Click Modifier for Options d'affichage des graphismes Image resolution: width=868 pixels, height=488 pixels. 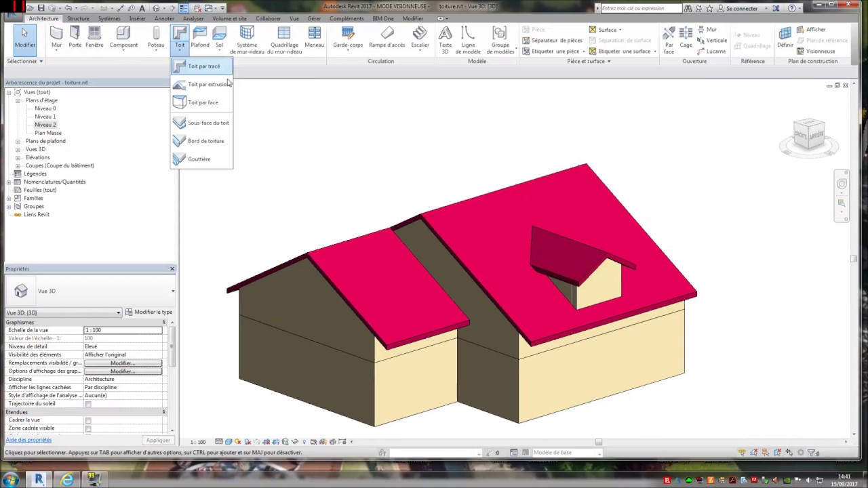pyautogui.click(x=123, y=371)
